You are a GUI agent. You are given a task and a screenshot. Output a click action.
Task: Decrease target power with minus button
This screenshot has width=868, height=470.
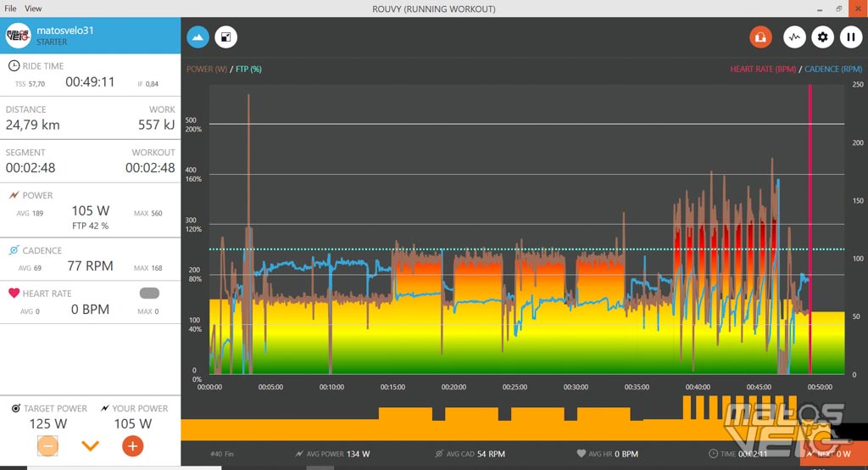pyautogui.click(x=47, y=446)
